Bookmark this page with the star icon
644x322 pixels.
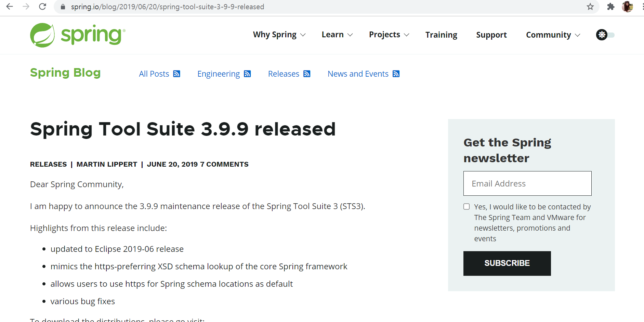[590, 7]
